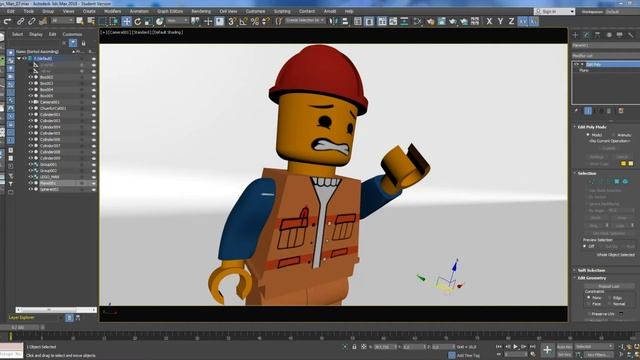Set Constraints to Face
The width and height of the screenshot is (640, 360).
(x=588, y=304)
